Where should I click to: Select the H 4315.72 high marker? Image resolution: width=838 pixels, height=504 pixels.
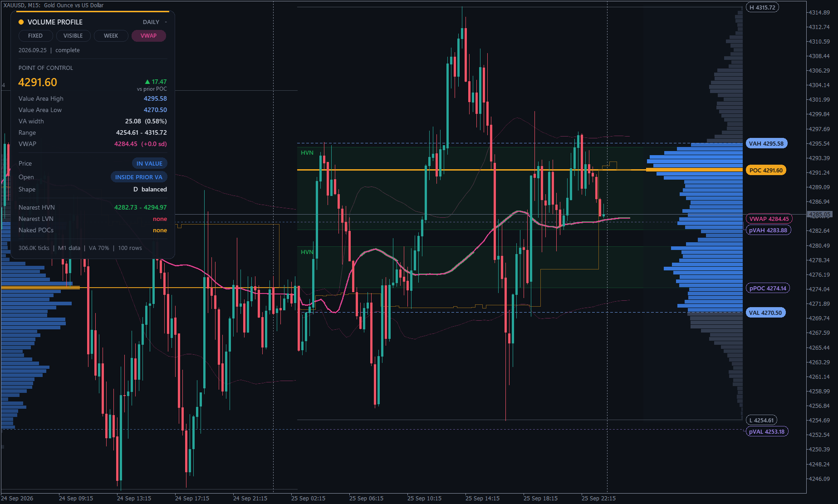click(762, 7)
